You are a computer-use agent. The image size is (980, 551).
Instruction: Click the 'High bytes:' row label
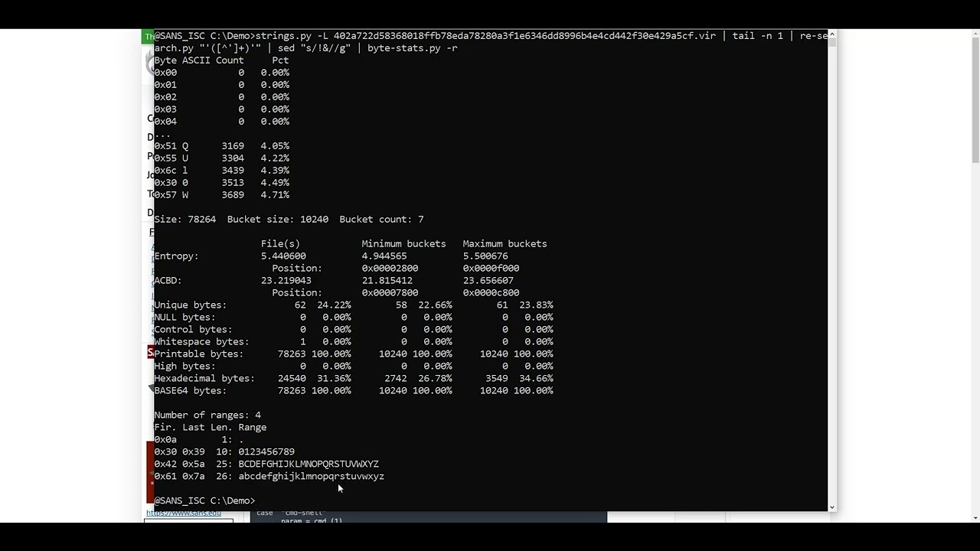tap(185, 366)
